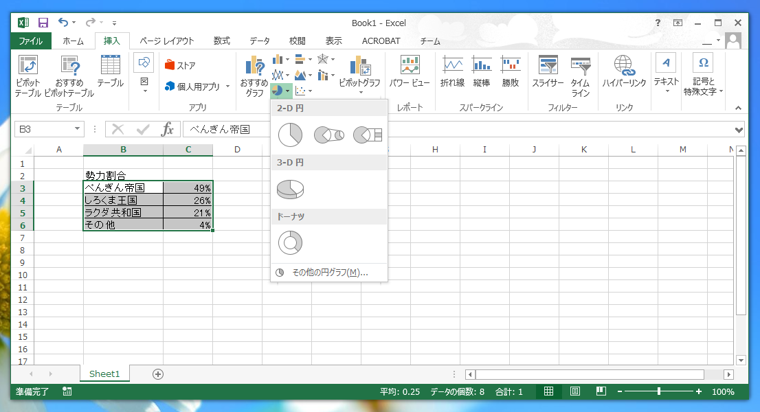
Task: Click the Sheet1 tab
Action: [x=104, y=374]
